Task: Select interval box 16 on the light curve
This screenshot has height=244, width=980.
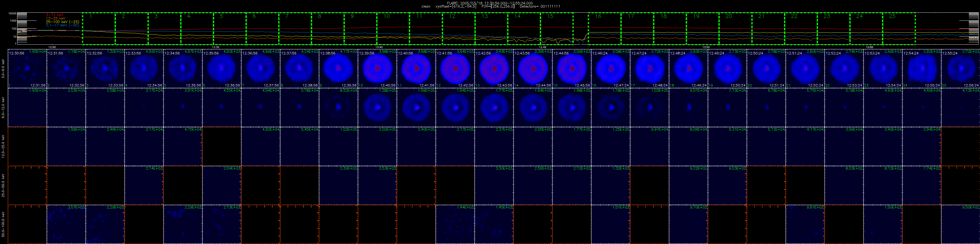Action: click(x=605, y=29)
